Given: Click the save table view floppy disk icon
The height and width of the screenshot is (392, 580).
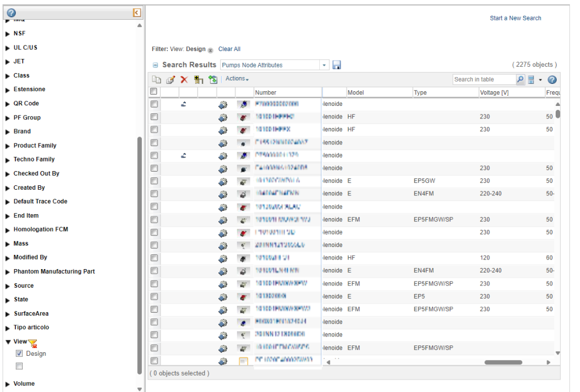Looking at the screenshot, I should pos(337,65).
